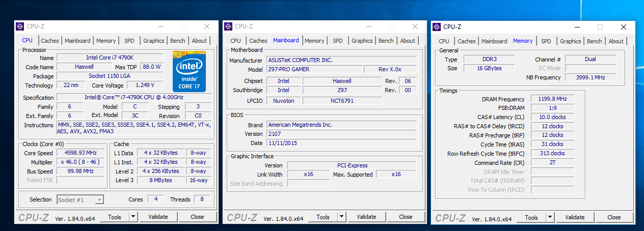Click the Command Rate value 2T
This screenshot has height=231, width=644.
click(552, 163)
